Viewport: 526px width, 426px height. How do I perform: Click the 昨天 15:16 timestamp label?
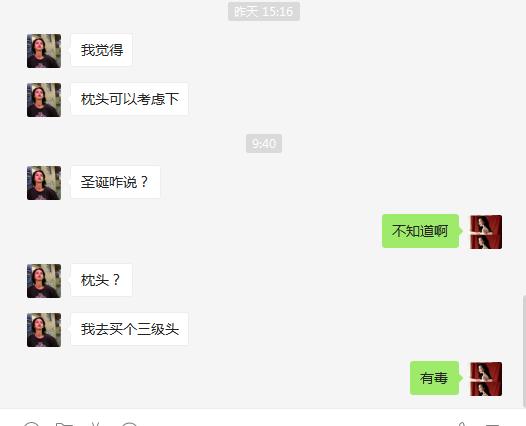(264, 11)
